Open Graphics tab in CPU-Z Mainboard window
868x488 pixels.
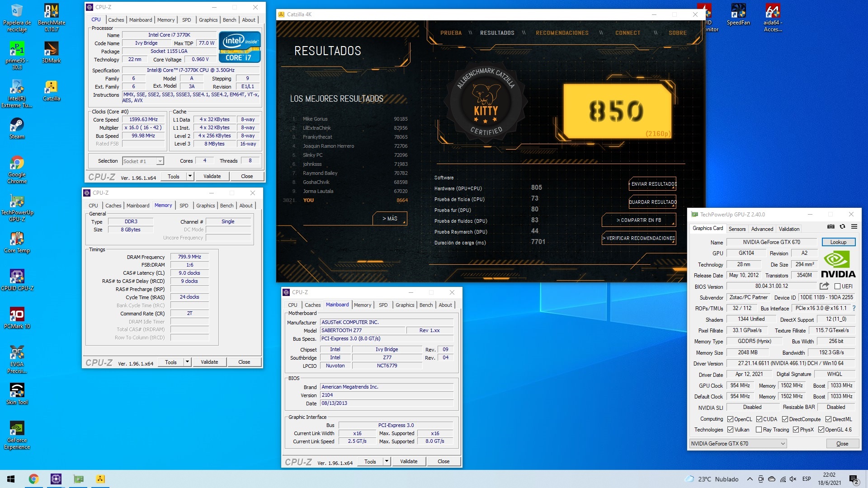[405, 305]
